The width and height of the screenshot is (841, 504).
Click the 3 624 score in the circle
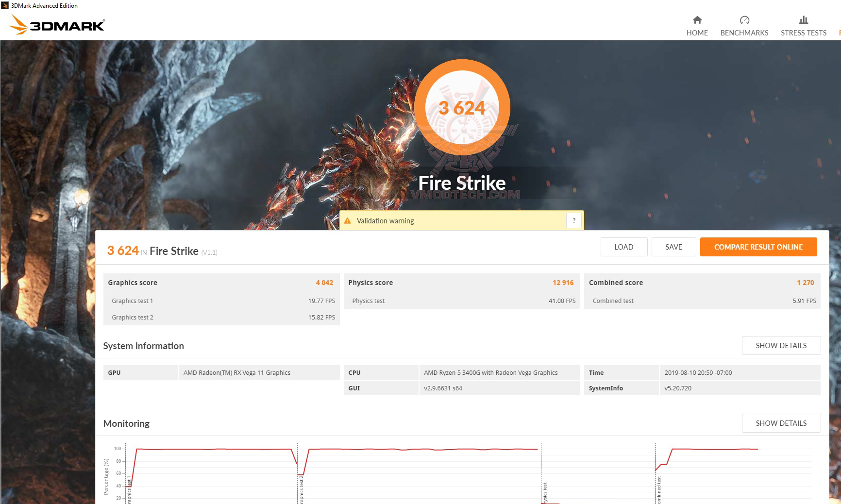(x=462, y=108)
